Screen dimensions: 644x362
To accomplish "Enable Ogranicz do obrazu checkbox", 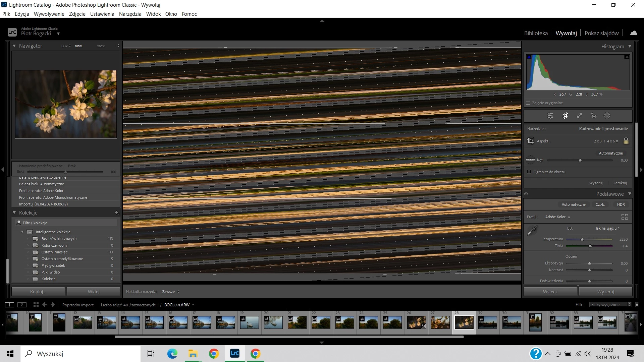I will coord(529,172).
